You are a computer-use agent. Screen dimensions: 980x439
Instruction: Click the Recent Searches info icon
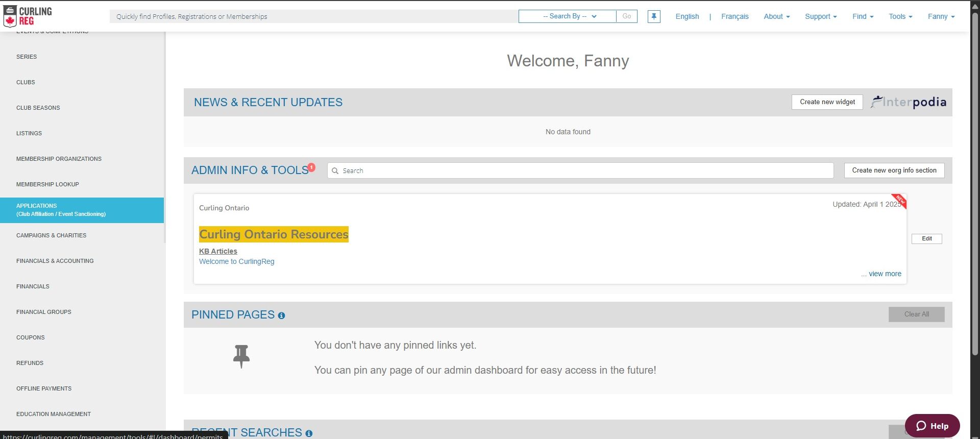tap(309, 433)
